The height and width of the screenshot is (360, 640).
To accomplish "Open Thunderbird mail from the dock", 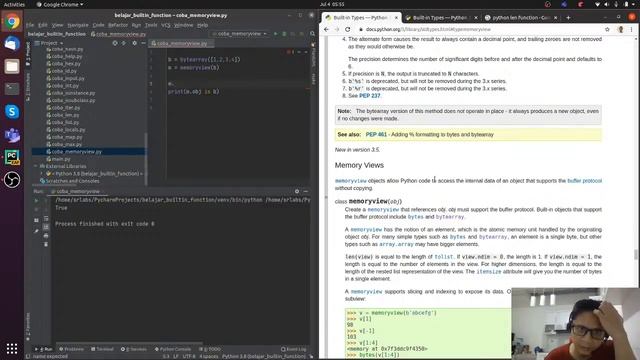I will pos(12,43).
